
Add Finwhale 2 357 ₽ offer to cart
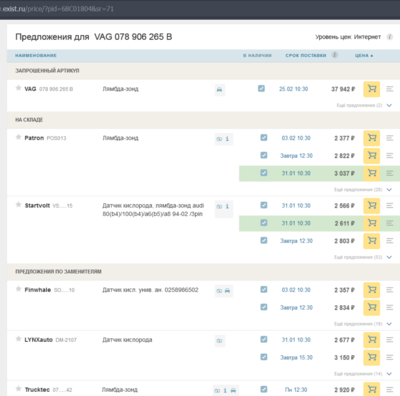click(372, 290)
